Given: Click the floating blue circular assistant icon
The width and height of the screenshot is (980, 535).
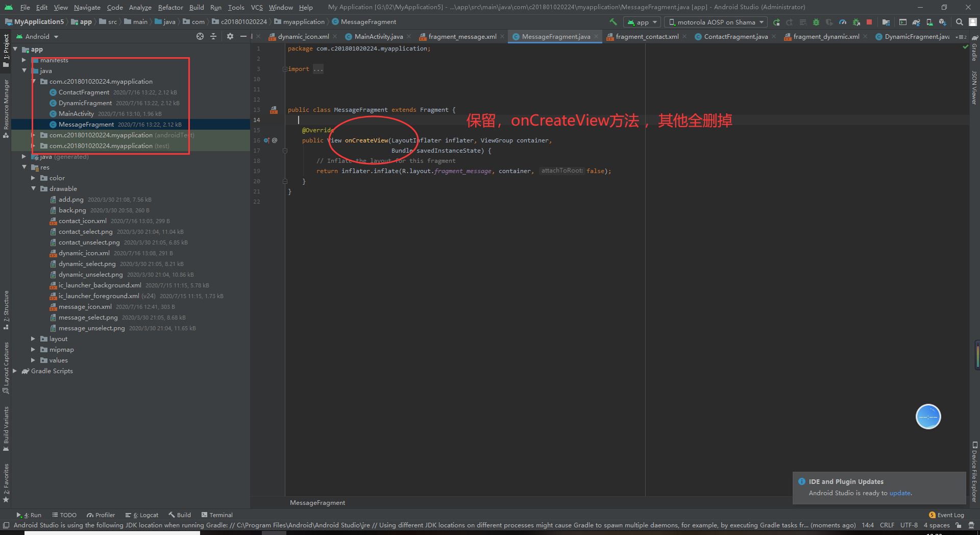Looking at the screenshot, I should point(928,417).
